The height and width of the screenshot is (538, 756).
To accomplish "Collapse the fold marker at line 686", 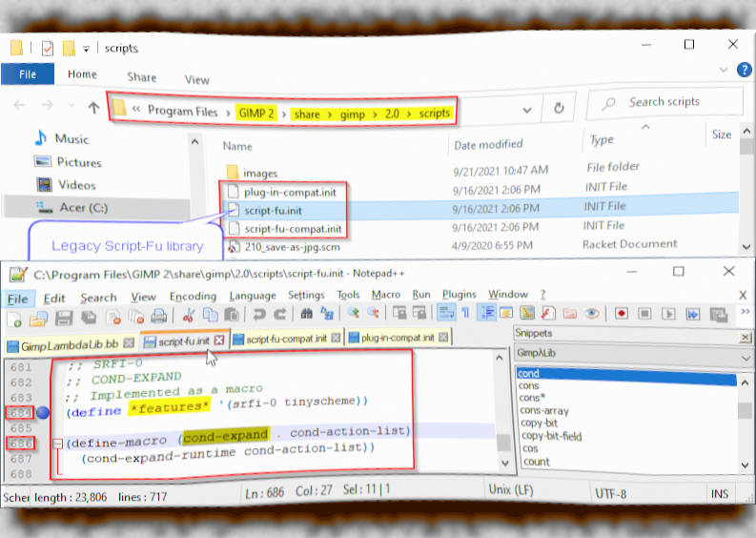I will point(57,444).
